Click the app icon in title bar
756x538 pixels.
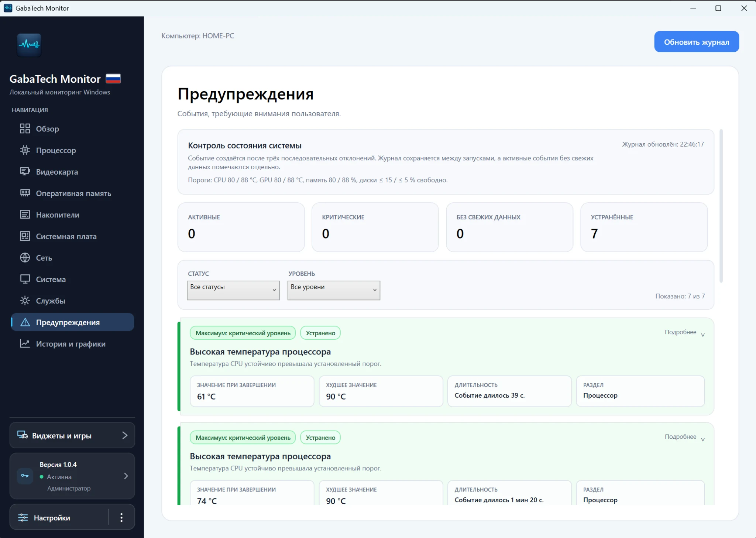pos(8,8)
